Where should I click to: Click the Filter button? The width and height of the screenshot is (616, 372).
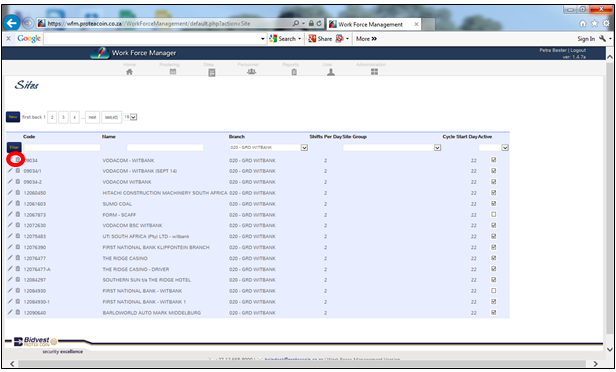pos(14,148)
